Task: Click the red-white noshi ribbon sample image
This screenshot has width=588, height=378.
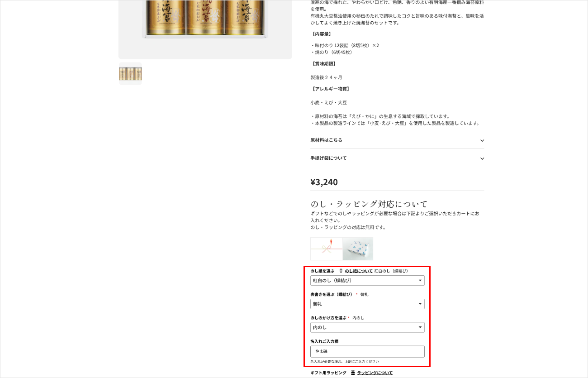Action: [327, 249]
